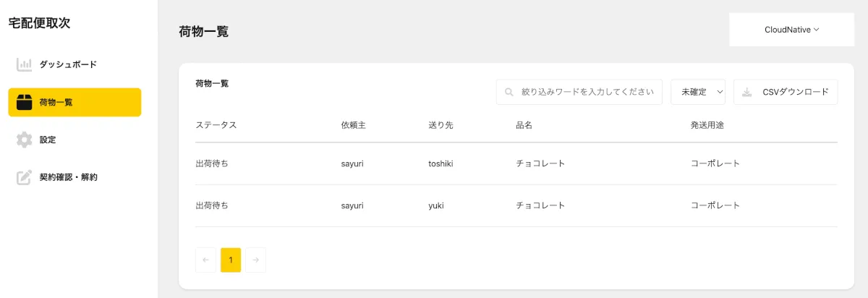Open 契約確認・解約 menu item
The width and height of the screenshot is (868, 298).
point(68,177)
